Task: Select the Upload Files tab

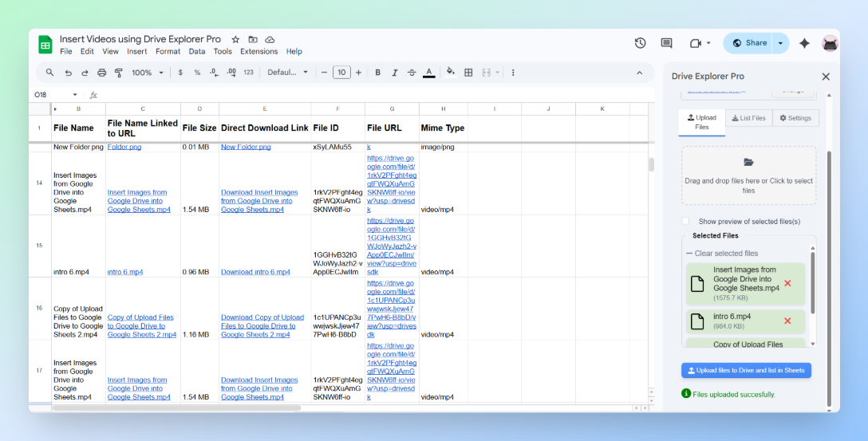Action: pyautogui.click(x=702, y=122)
